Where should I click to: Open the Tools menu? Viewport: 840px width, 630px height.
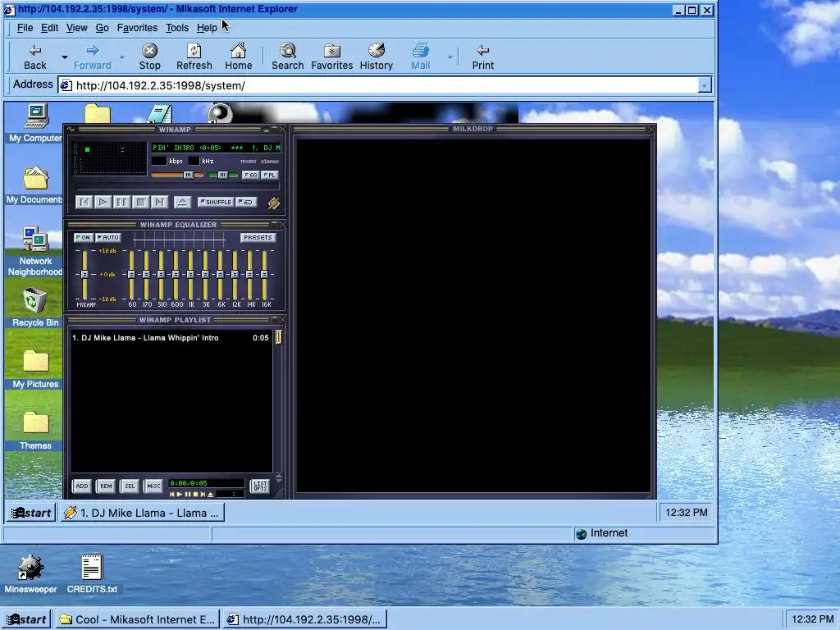(177, 28)
